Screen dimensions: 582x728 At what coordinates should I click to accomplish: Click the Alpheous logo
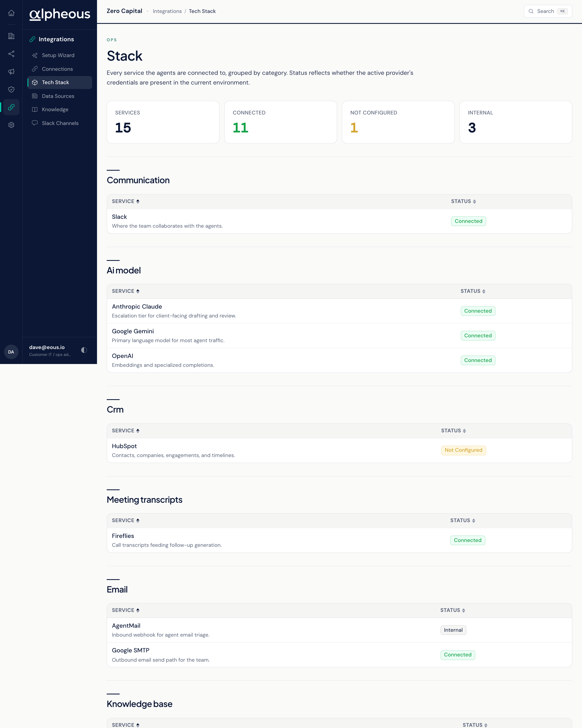coord(60,14)
